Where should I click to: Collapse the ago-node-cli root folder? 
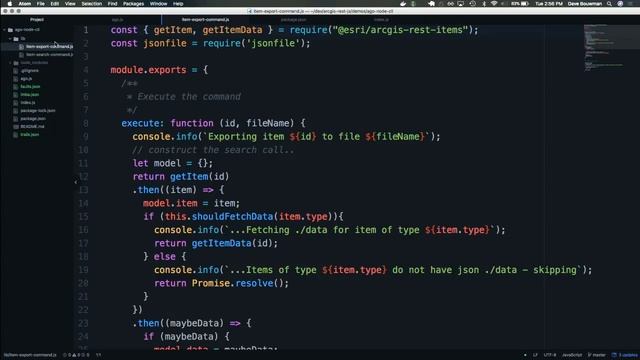(4, 30)
